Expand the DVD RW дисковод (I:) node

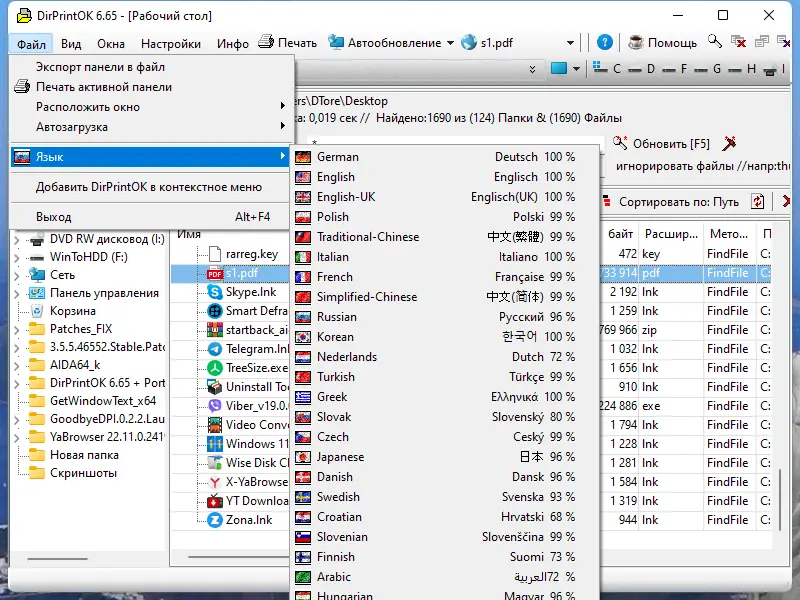(16, 239)
